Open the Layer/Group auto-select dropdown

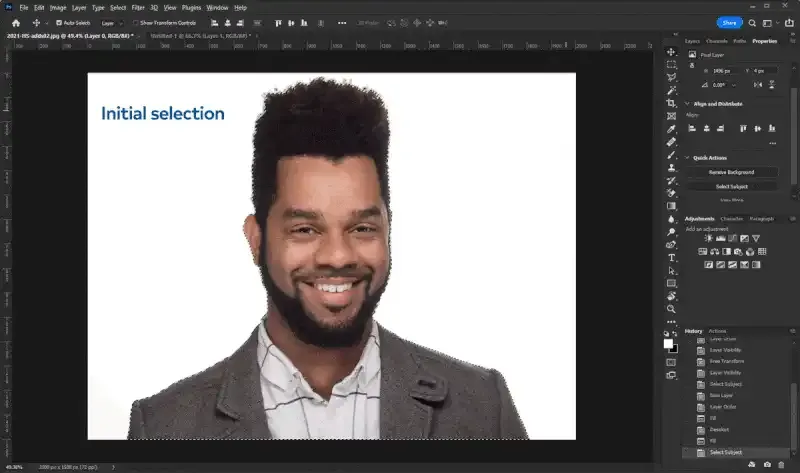[x=111, y=22]
